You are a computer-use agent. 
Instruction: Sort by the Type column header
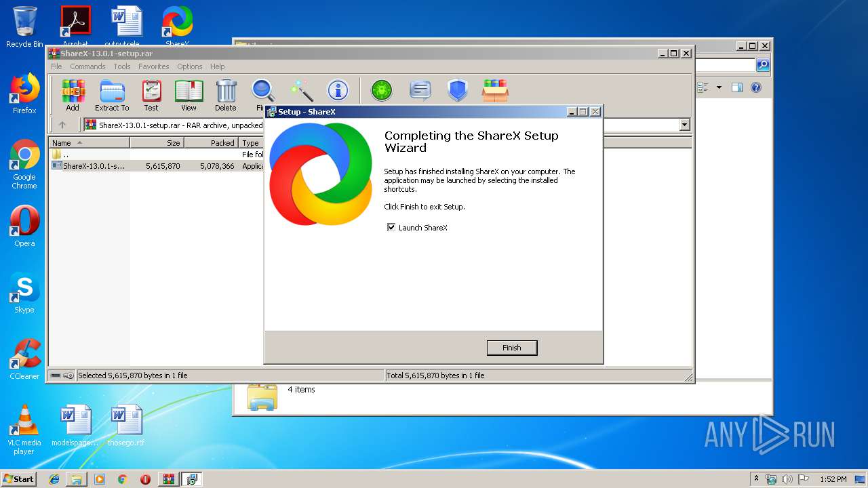click(252, 143)
